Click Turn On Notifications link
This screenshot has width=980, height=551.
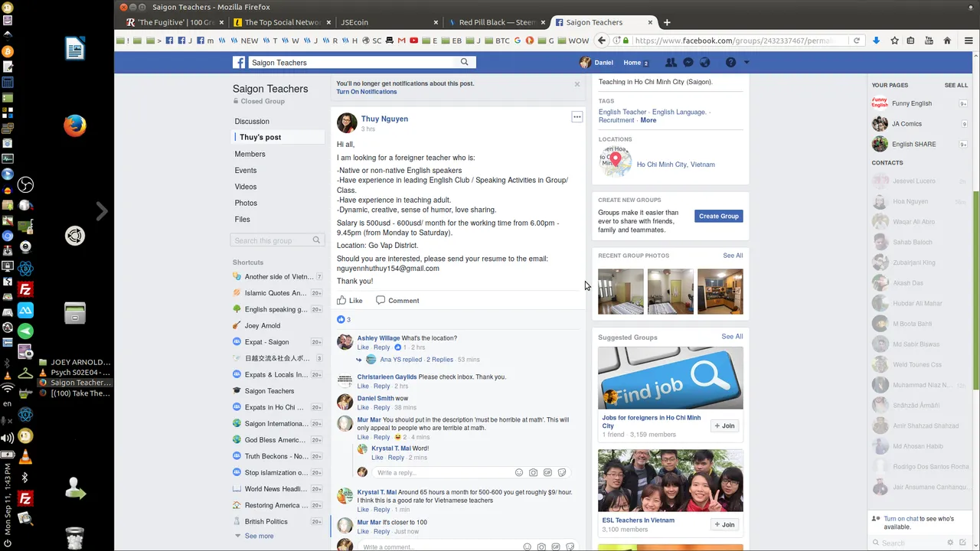[x=366, y=92]
